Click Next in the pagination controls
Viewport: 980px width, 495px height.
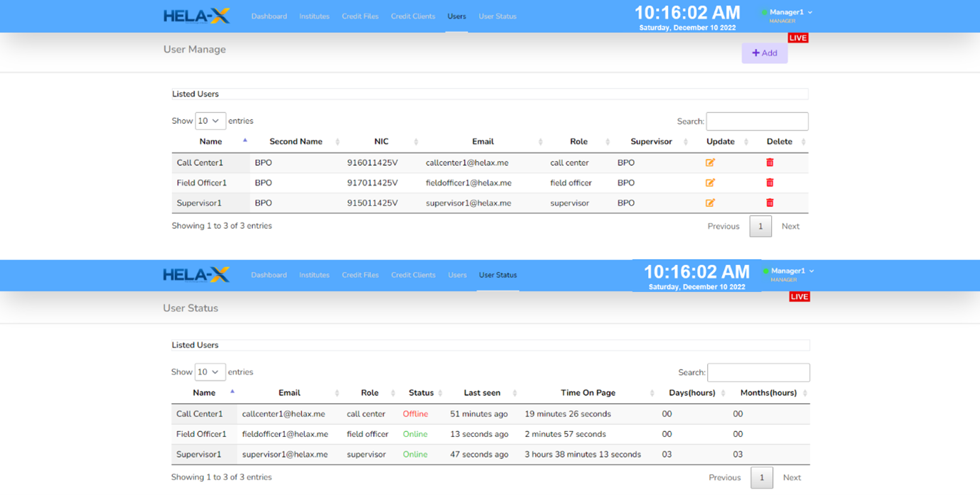coord(790,226)
